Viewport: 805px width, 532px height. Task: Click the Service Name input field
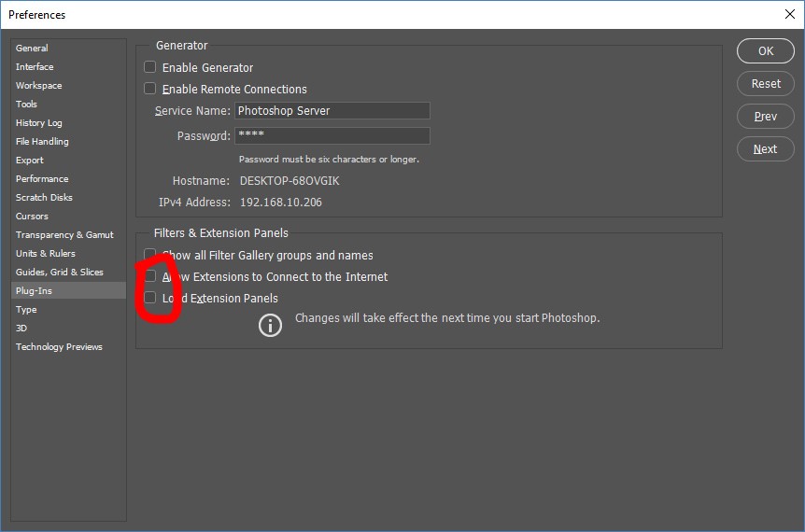click(332, 111)
